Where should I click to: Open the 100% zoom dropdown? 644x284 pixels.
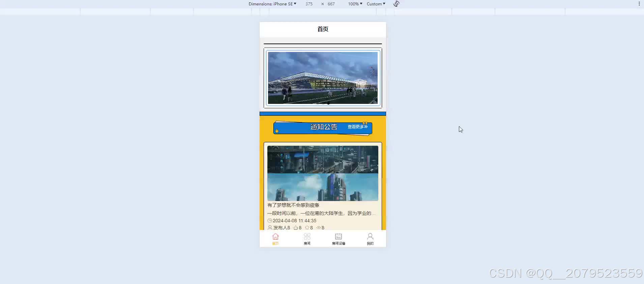pos(355,4)
